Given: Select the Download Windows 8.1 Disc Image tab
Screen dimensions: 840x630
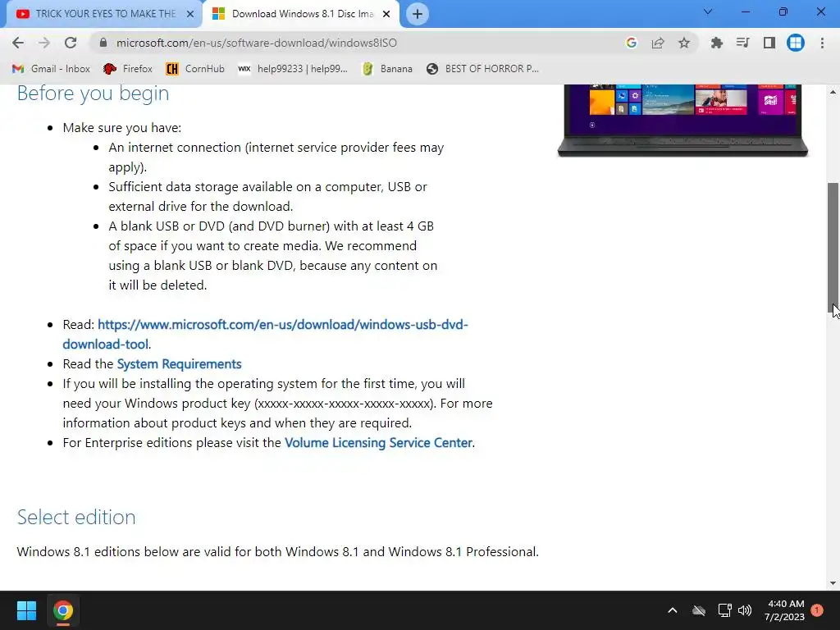Looking at the screenshot, I should 302,14.
